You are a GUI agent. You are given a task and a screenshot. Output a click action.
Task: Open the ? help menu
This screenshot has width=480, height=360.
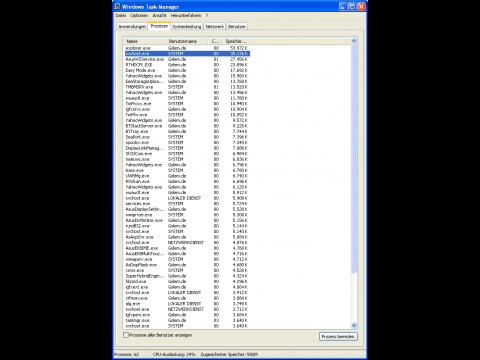click(x=206, y=15)
